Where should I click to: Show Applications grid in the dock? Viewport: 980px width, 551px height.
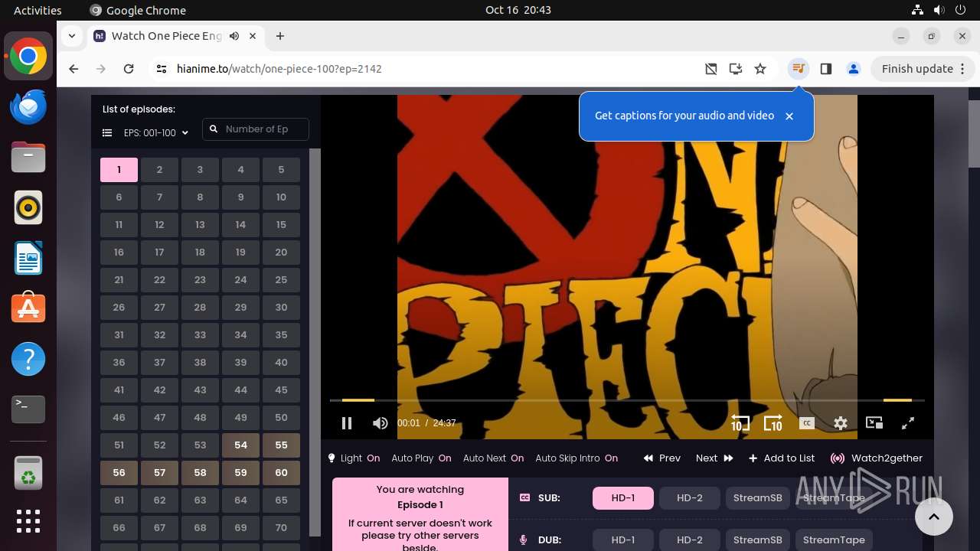[x=28, y=521]
